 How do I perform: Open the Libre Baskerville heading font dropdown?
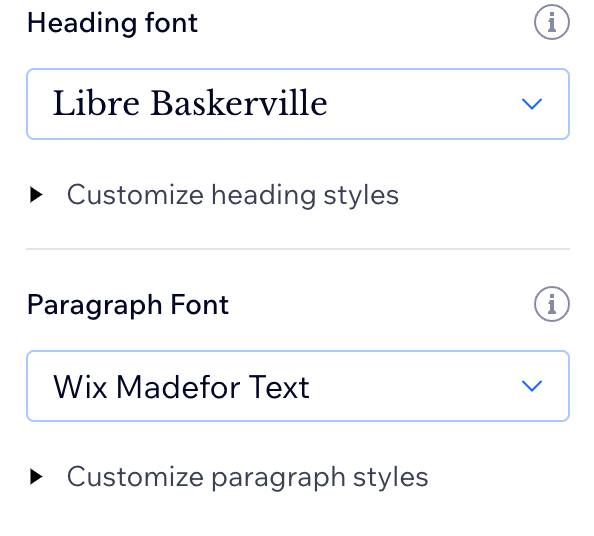coord(298,104)
